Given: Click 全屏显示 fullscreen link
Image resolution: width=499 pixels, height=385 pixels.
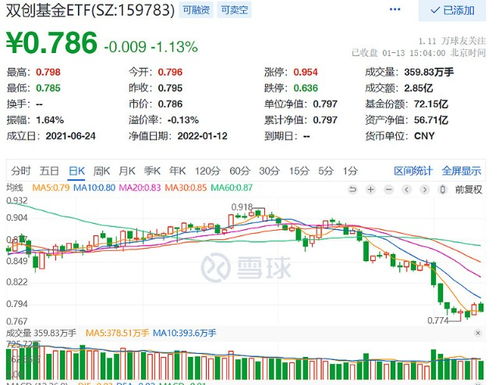Looking at the screenshot, I should (x=461, y=171).
